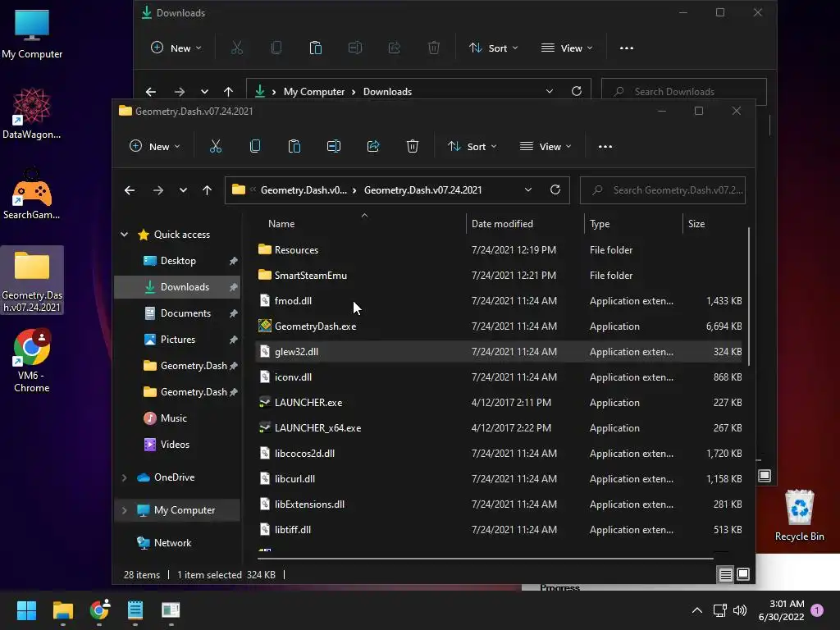Image resolution: width=840 pixels, height=630 pixels.
Task: Open the SearchGam... desktop shortcut
Action: [32, 194]
